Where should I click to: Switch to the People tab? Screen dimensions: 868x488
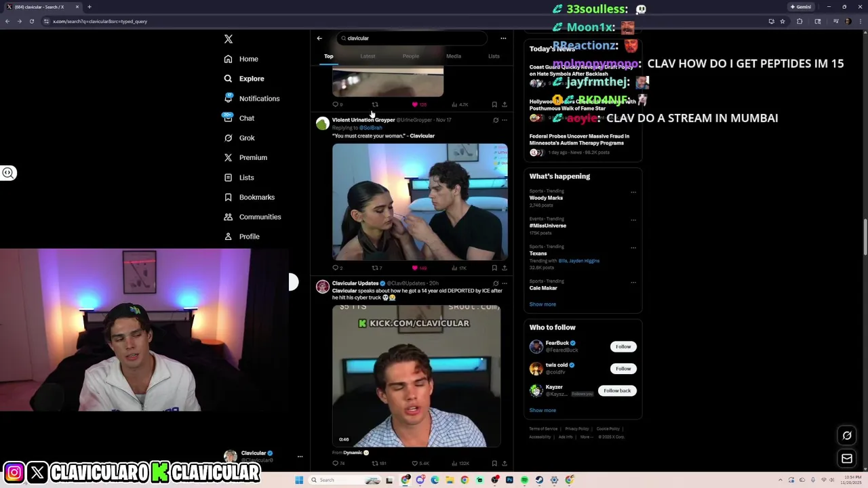(411, 56)
